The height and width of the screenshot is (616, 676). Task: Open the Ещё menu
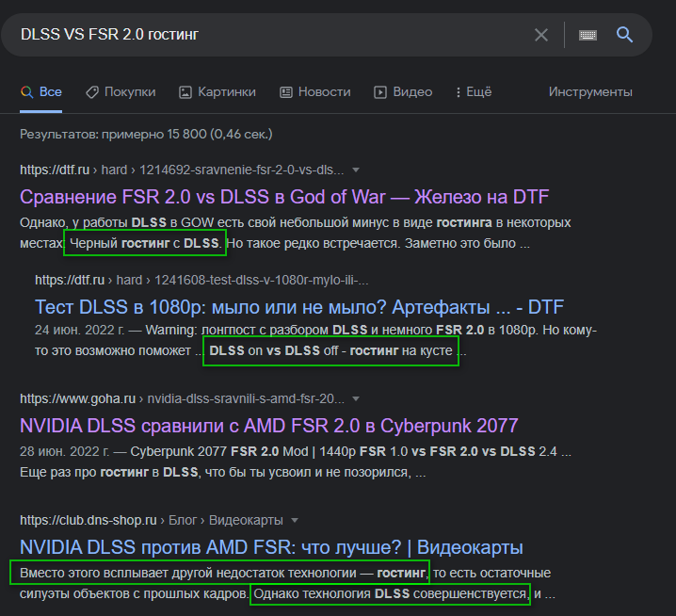(x=474, y=92)
